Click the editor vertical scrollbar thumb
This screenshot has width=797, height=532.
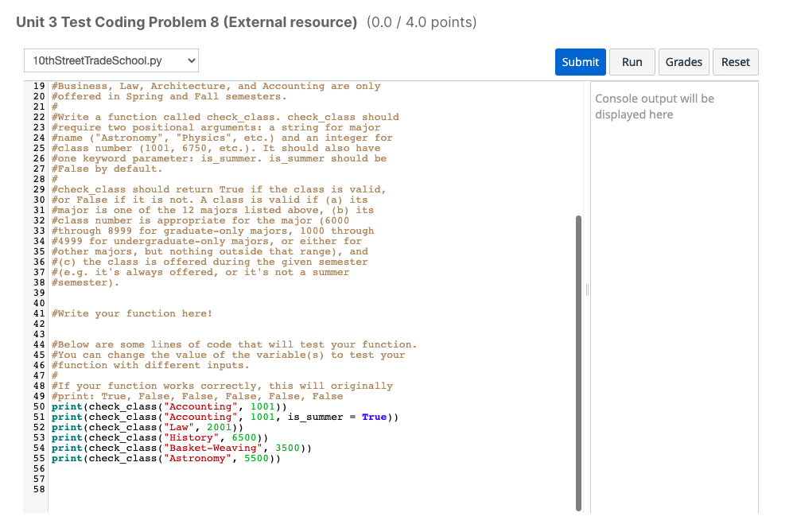pyautogui.click(x=578, y=363)
